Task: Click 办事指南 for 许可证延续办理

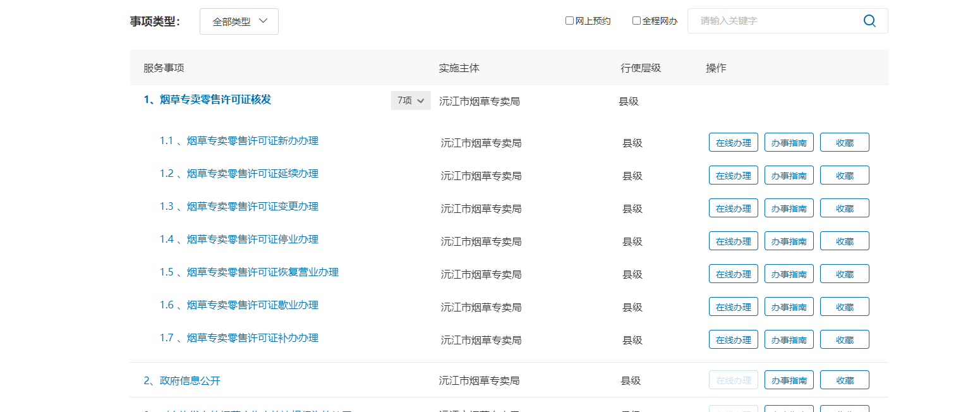Action: 789,176
